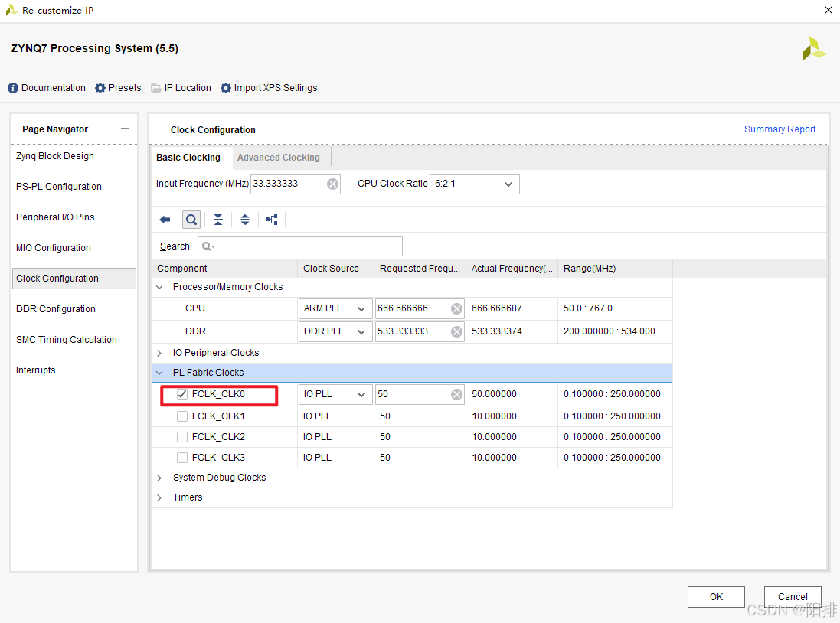Viewport: 840px width, 623px height.
Task: Expand the System Debug Clocks group
Action: click(x=159, y=478)
